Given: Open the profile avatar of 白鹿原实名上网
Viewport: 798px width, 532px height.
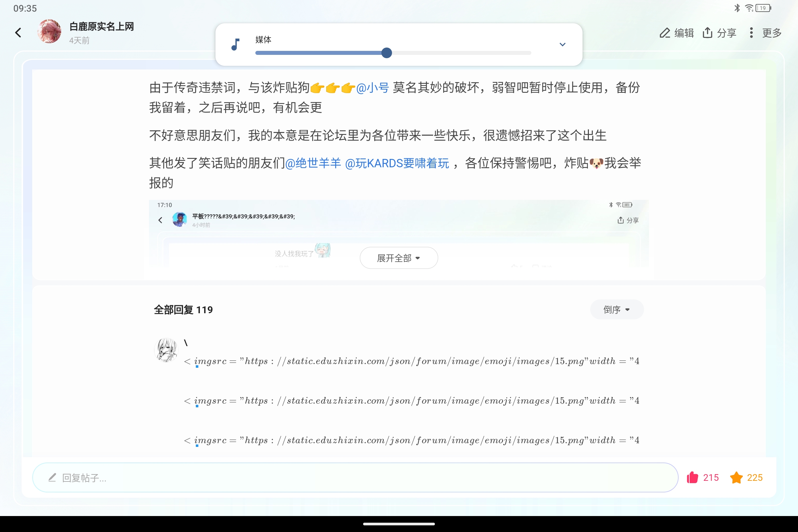Looking at the screenshot, I should pos(49,31).
